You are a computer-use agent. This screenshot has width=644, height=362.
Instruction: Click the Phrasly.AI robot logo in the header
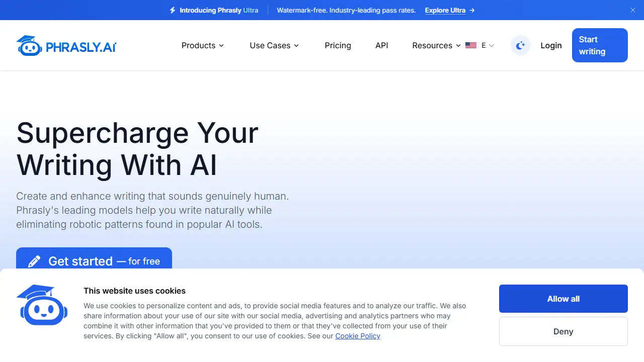click(66, 46)
